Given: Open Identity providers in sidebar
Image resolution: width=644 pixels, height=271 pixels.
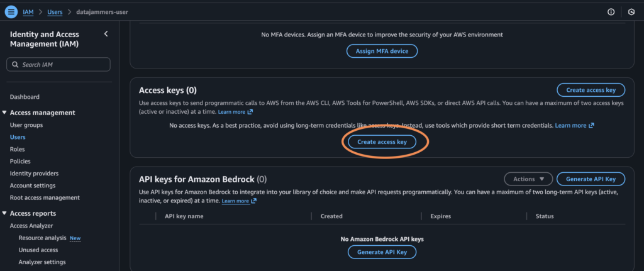Looking at the screenshot, I should click(x=34, y=174).
